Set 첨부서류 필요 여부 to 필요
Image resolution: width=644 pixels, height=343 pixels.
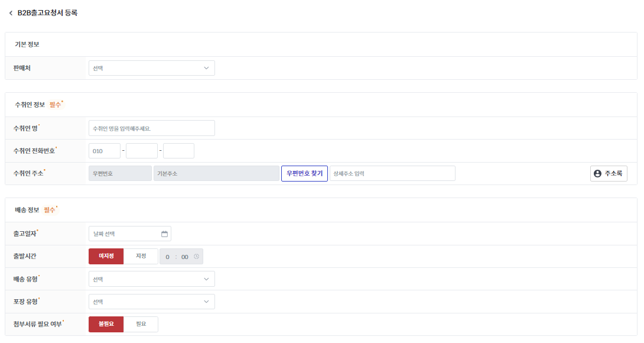(x=141, y=324)
